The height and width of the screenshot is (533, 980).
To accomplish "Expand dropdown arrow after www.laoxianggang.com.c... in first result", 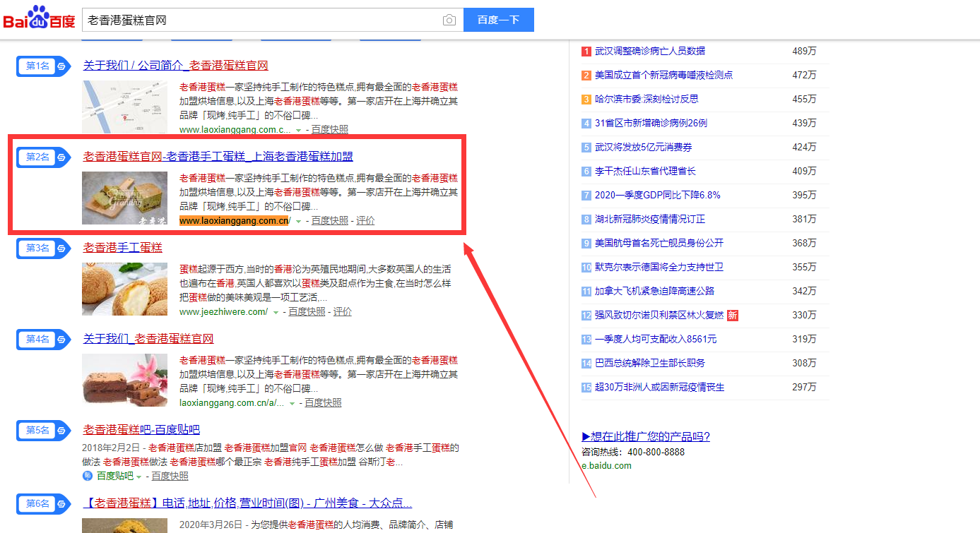I will pos(298,131).
